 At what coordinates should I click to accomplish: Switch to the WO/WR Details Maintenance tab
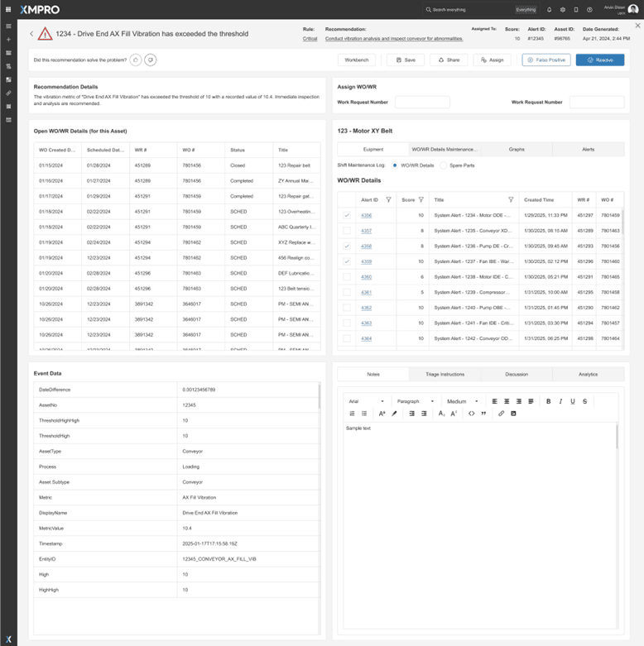click(445, 149)
